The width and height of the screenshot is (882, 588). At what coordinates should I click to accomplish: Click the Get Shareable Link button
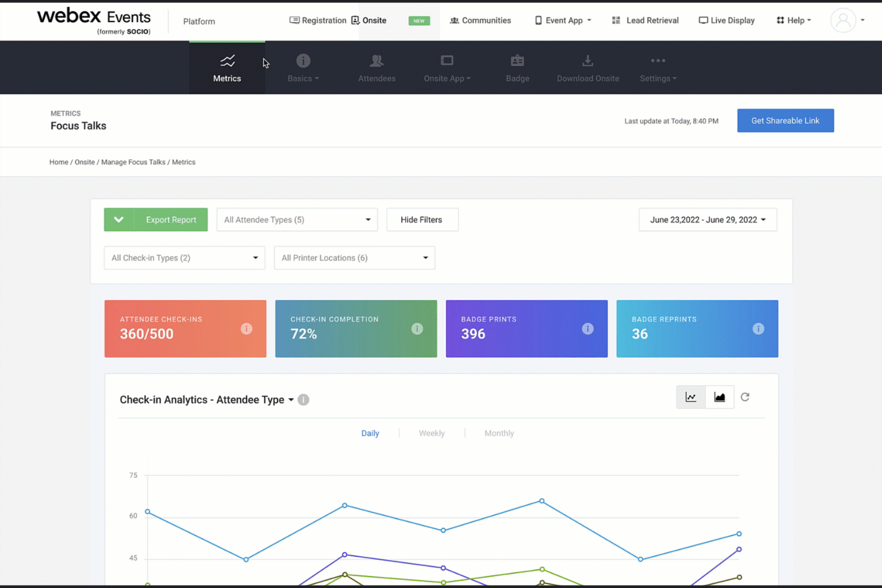click(785, 120)
